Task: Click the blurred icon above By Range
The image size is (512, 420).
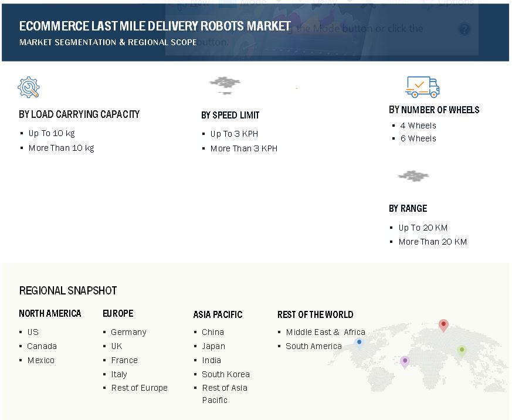Action: (413, 176)
